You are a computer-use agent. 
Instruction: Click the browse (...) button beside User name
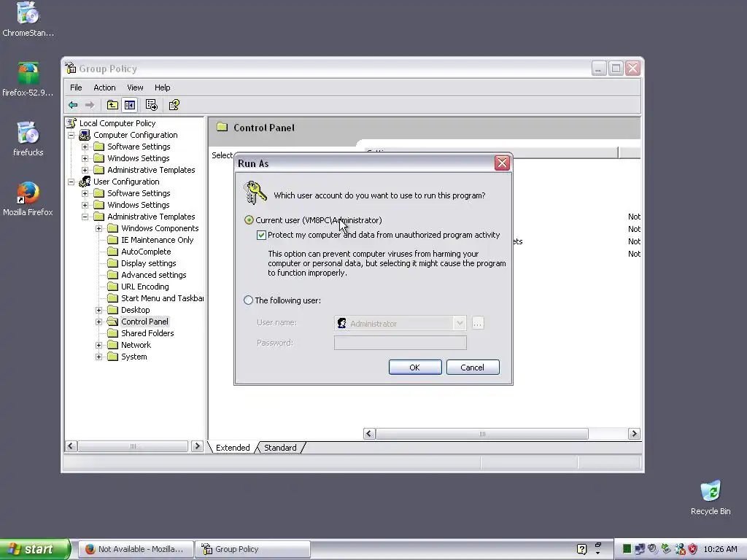coord(477,323)
